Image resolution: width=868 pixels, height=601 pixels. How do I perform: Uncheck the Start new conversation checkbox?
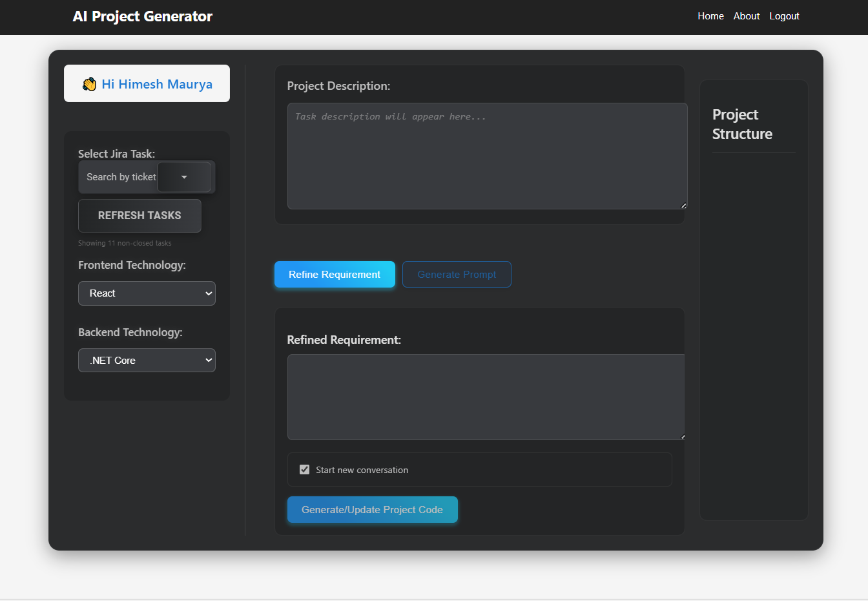point(305,470)
